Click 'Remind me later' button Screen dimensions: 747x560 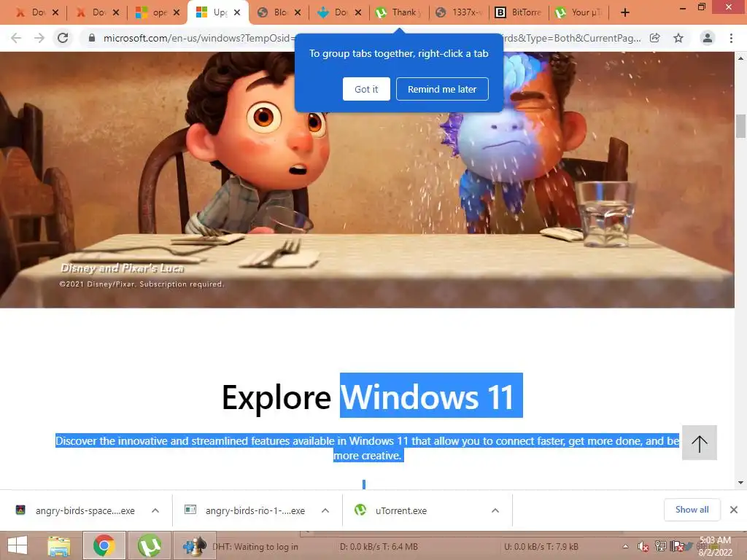pos(442,89)
